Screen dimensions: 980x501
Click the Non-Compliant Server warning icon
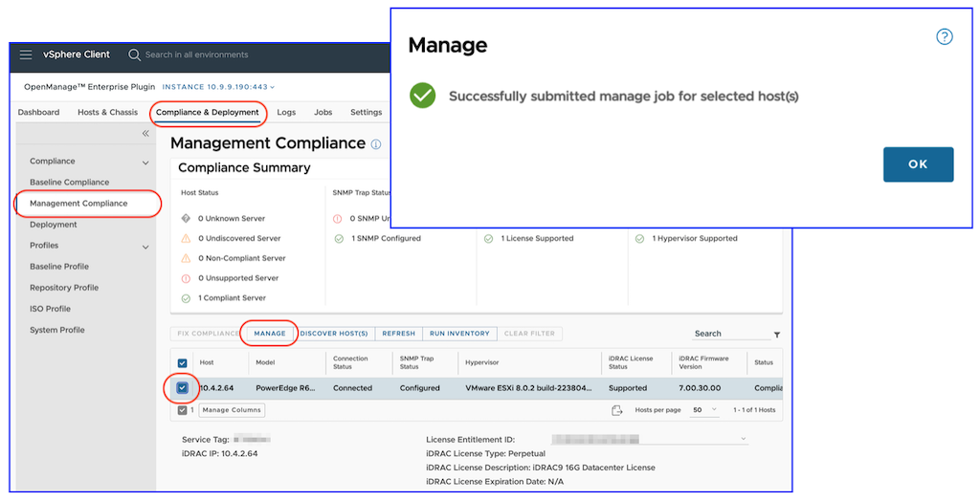point(186,258)
